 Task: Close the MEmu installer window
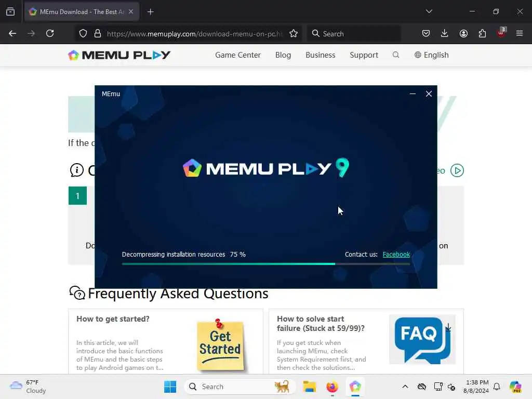pos(429,94)
